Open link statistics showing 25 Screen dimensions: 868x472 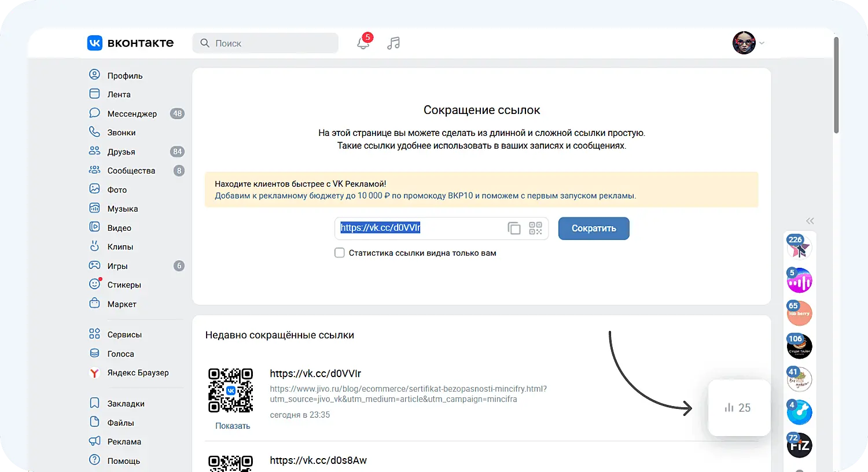[738, 408]
